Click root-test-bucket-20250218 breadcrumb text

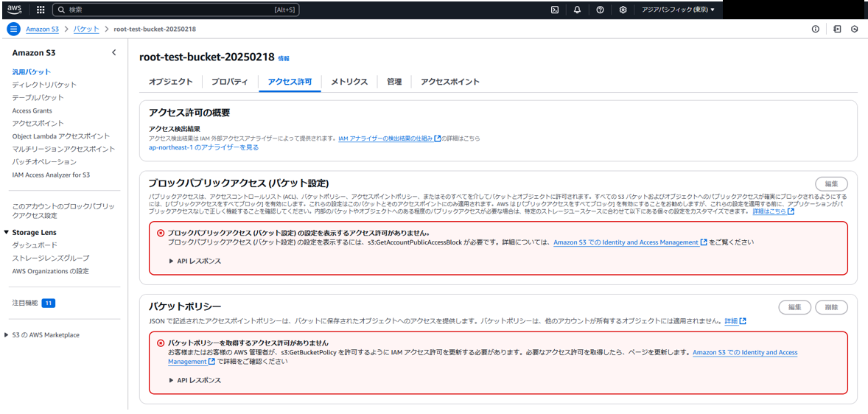[155, 29]
